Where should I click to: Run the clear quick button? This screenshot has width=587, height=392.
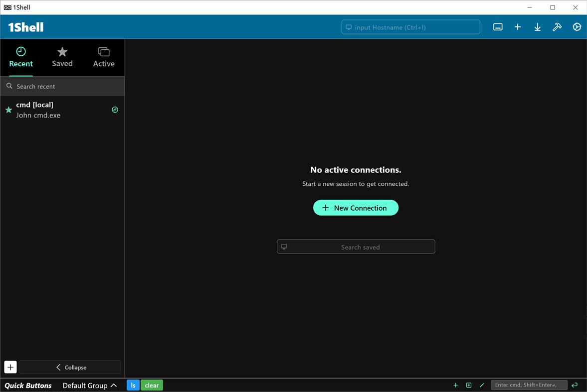tap(152, 385)
